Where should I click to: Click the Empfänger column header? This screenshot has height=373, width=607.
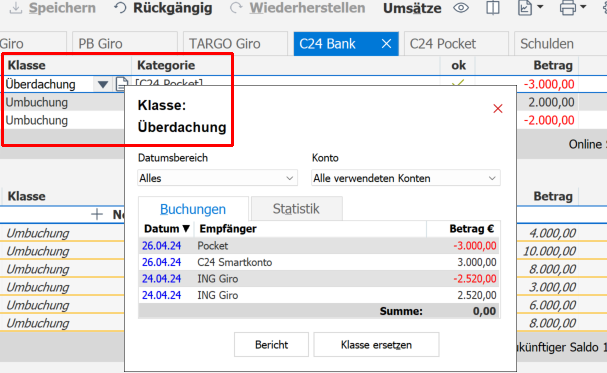pyautogui.click(x=310, y=229)
